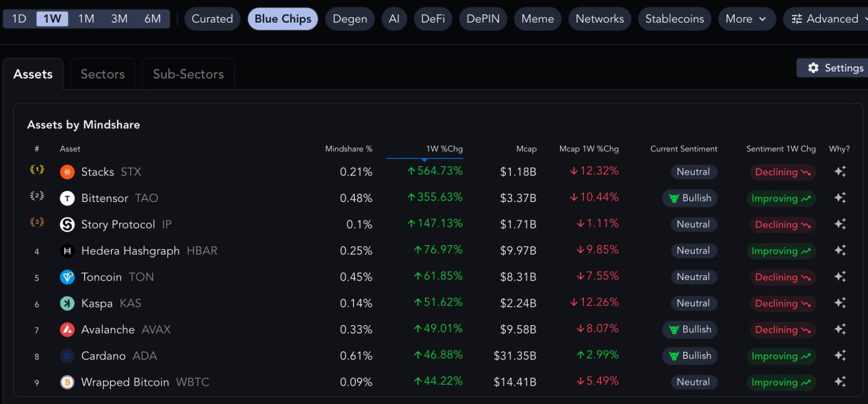
Task: Click the $31.35B market cap value
Action: coord(515,356)
